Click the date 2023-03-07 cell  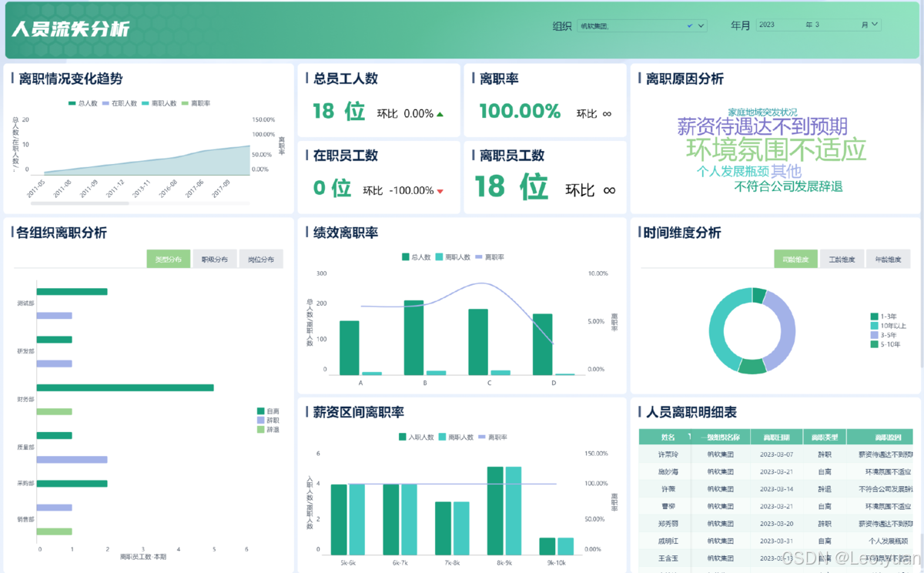pyautogui.click(x=777, y=454)
